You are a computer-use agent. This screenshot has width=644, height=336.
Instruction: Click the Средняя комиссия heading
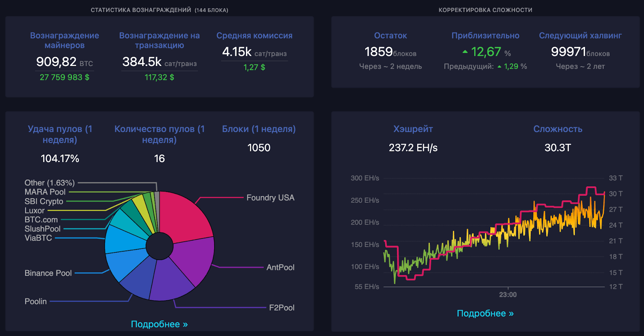254,35
